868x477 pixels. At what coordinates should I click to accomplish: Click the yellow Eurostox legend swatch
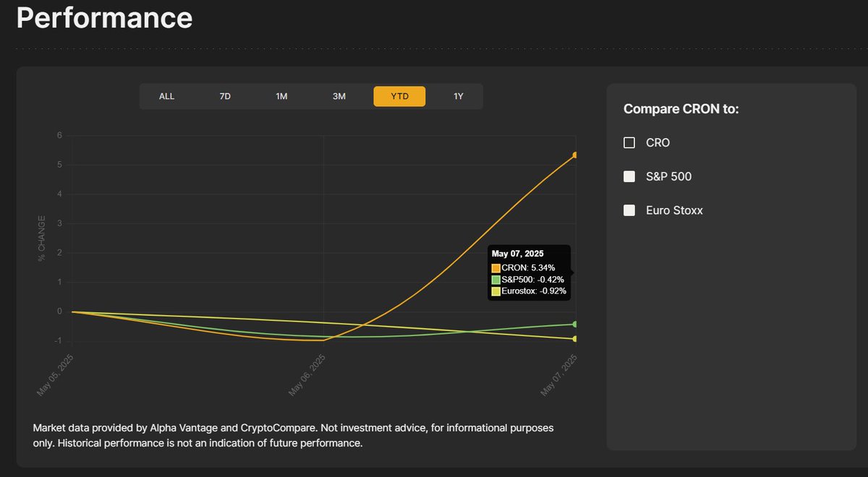coord(496,292)
